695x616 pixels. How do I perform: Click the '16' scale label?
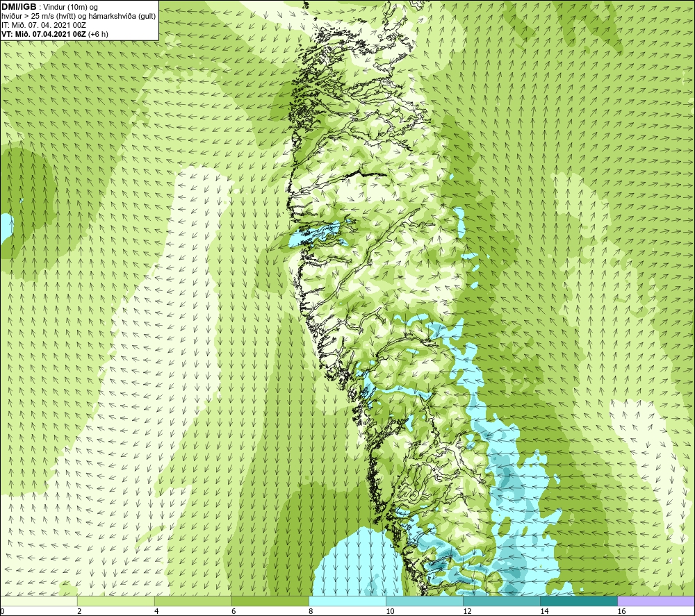click(621, 612)
